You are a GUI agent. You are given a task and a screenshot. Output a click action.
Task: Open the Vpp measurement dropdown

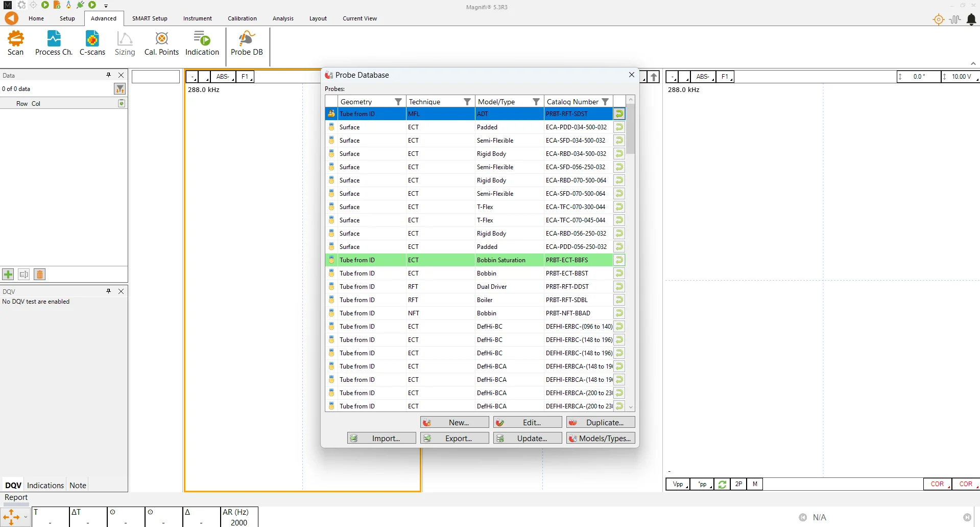(x=678, y=484)
